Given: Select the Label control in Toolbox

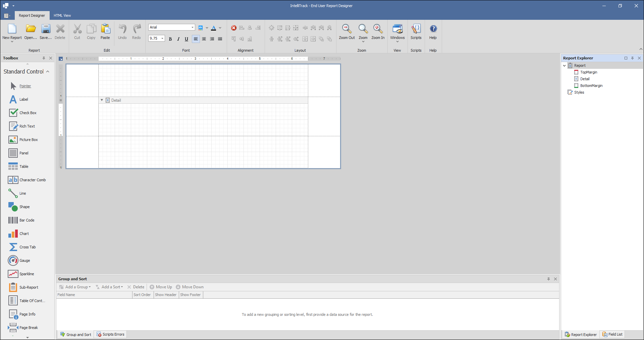Looking at the screenshot, I should point(23,99).
